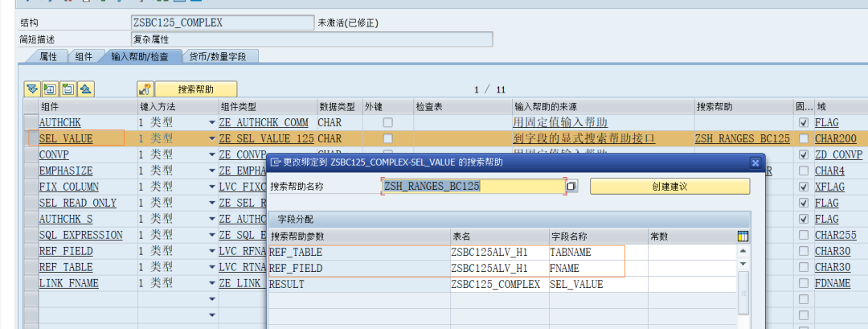This screenshot has width=868, height=329.
Task: Toggle fixed-value checkbox beside FDNAME domain
Action: (x=804, y=283)
